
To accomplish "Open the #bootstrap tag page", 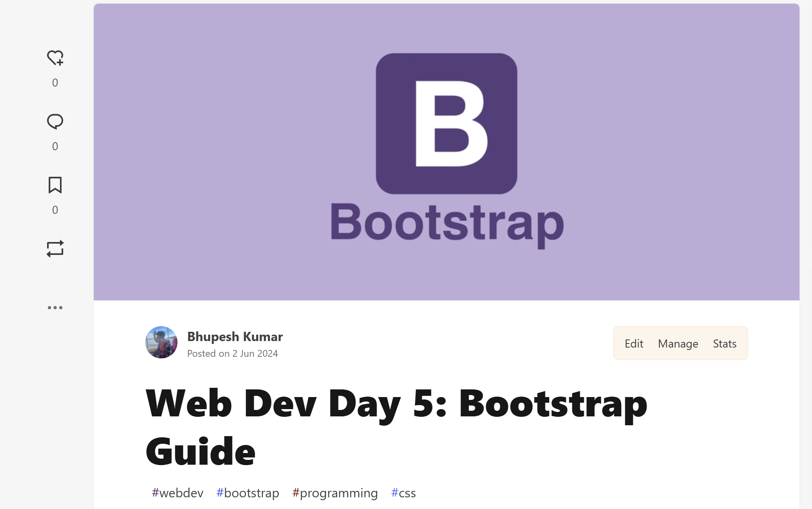I will (x=247, y=492).
